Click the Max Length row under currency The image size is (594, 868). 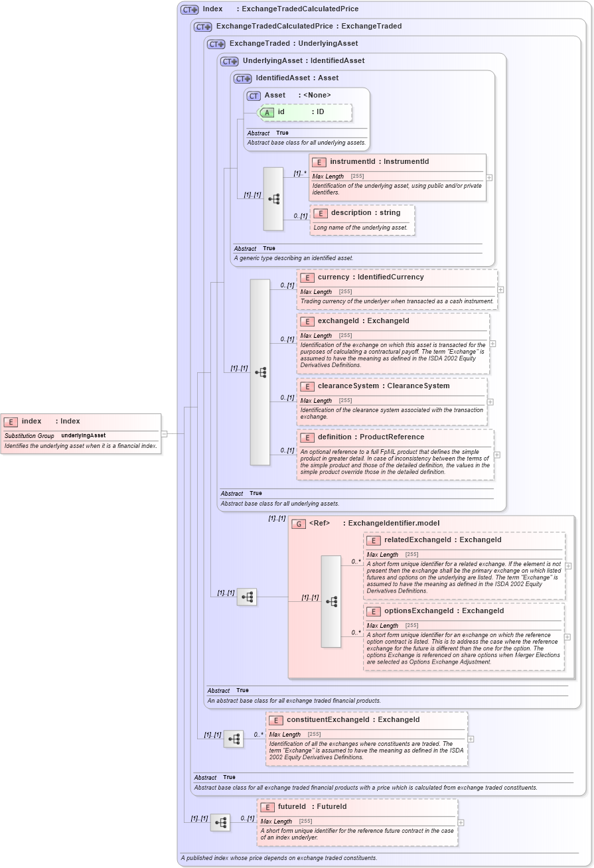pyautogui.click(x=397, y=292)
